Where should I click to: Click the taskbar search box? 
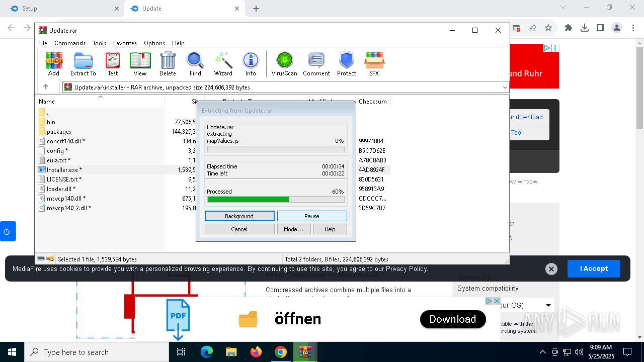(97, 352)
